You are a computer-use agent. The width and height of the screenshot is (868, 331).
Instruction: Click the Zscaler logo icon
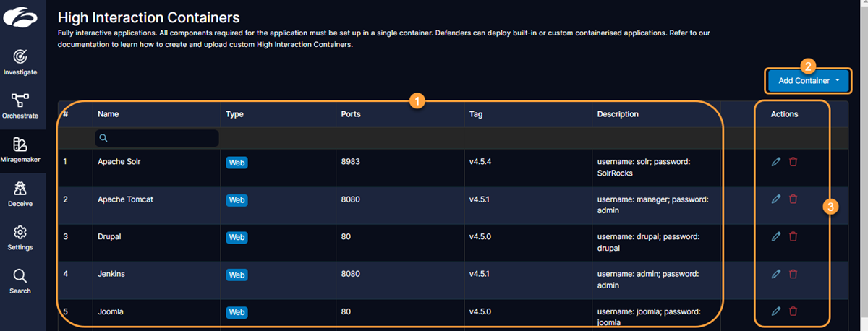20,17
